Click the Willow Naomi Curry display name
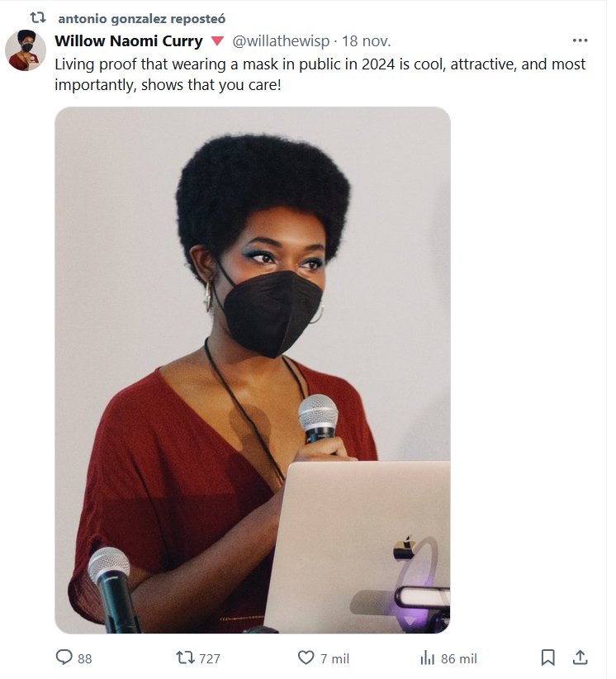616x679 pixels. click(129, 41)
